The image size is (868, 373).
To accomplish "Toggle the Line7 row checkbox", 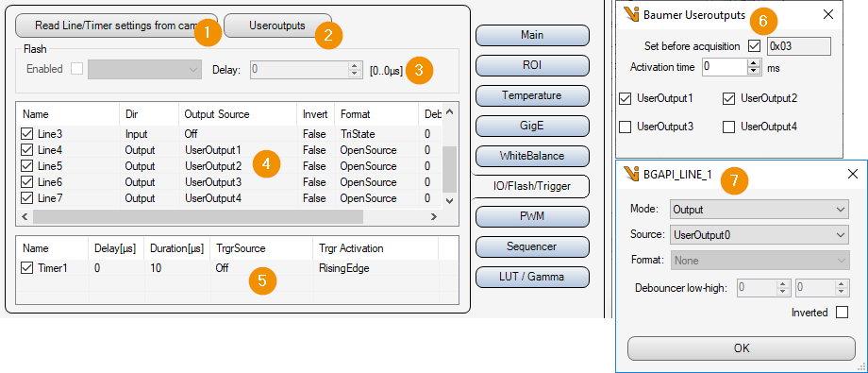I will pyautogui.click(x=26, y=198).
